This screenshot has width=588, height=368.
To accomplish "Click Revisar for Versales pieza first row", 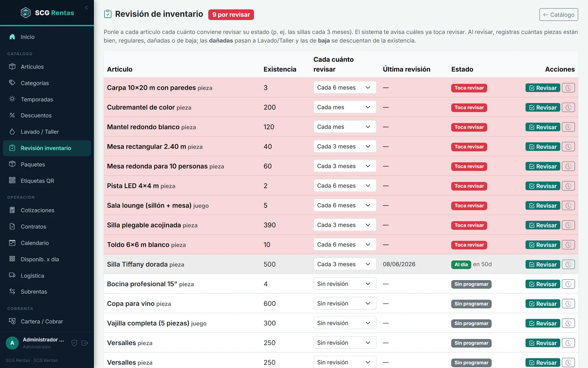I will 542,343.
